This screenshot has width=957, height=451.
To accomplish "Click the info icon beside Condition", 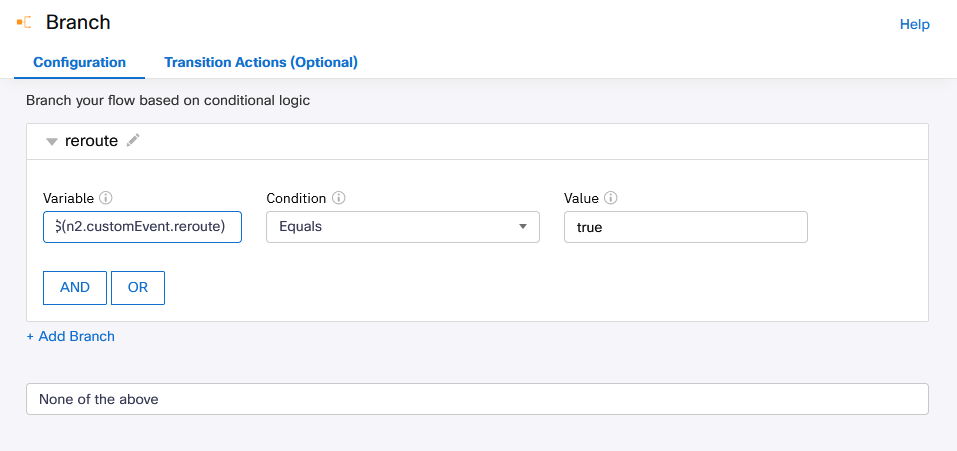I will point(338,198).
